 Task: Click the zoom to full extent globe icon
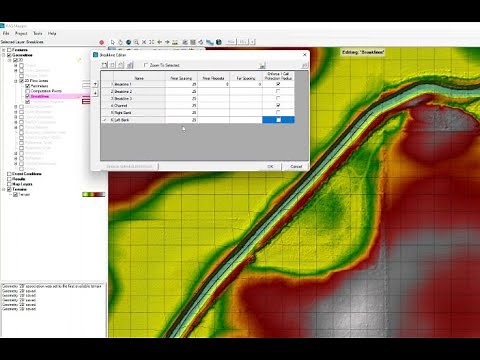128,42
